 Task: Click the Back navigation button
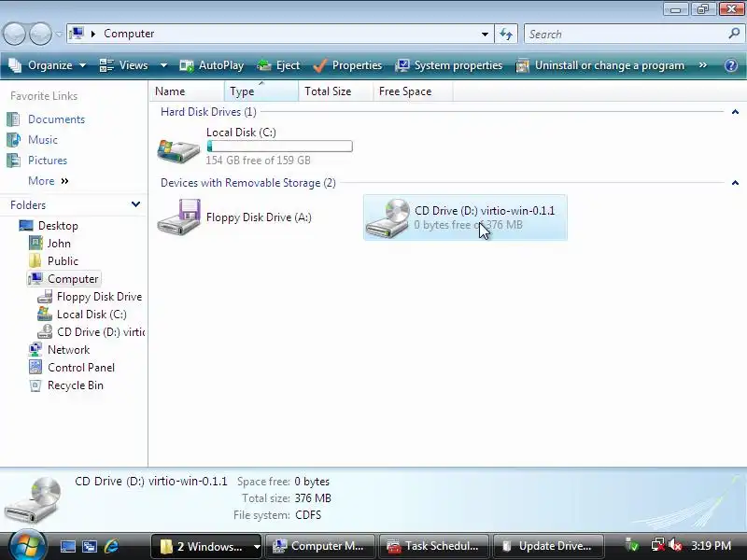pos(14,34)
